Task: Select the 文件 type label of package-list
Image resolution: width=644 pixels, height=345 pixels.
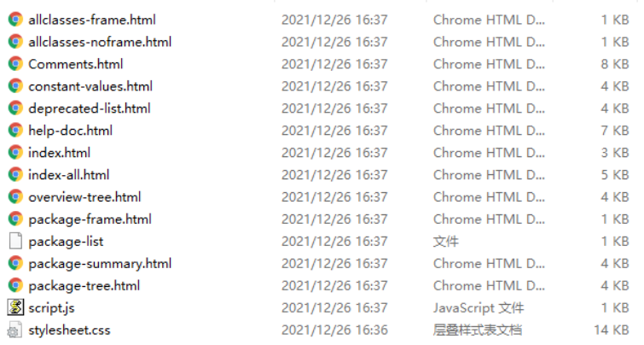Action: [x=445, y=241]
